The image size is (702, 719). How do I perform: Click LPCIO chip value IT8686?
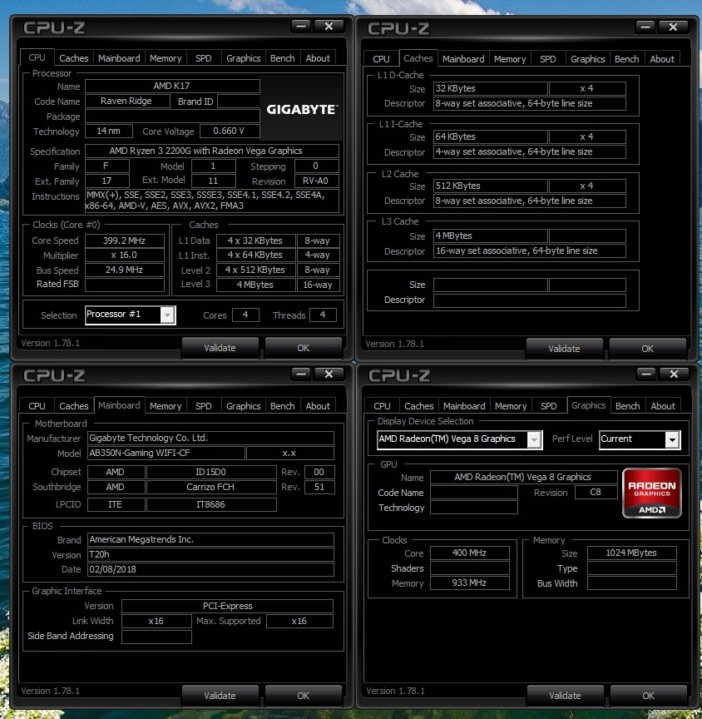(x=211, y=505)
